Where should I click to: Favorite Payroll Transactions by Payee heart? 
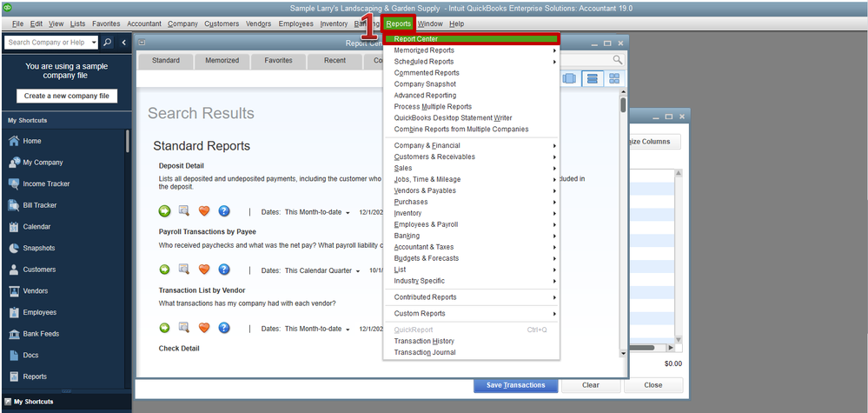(x=204, y=270)
